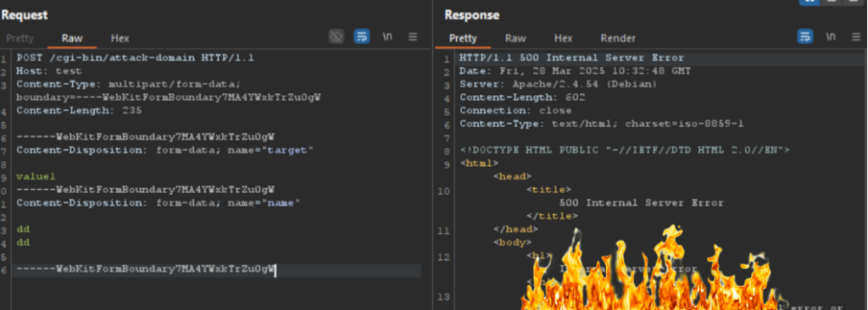Click the opening <body> tag in Response

point(513,242)
